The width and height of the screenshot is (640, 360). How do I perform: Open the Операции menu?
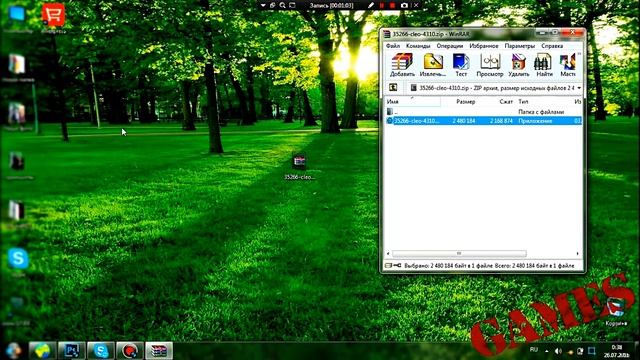[450, 46]
